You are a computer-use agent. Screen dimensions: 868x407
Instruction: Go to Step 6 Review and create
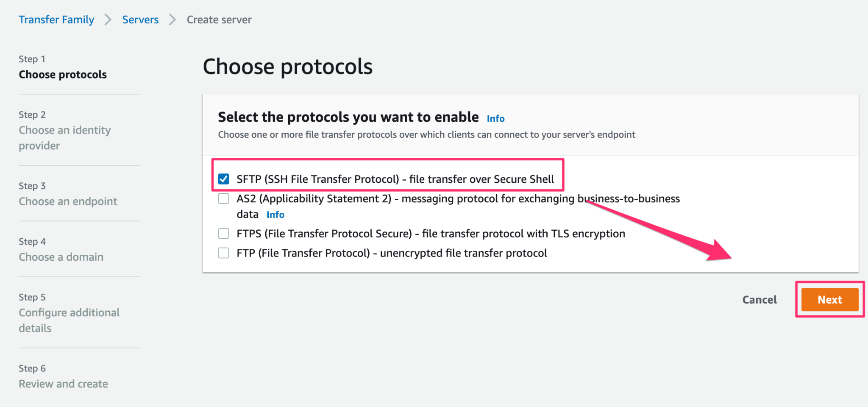[x=63, y=383]
